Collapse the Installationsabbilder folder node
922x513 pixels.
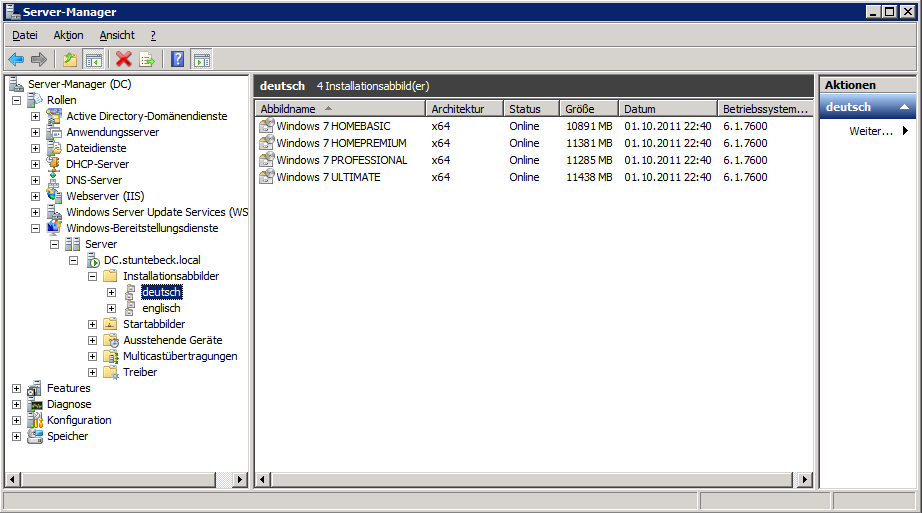coord(93,276)
